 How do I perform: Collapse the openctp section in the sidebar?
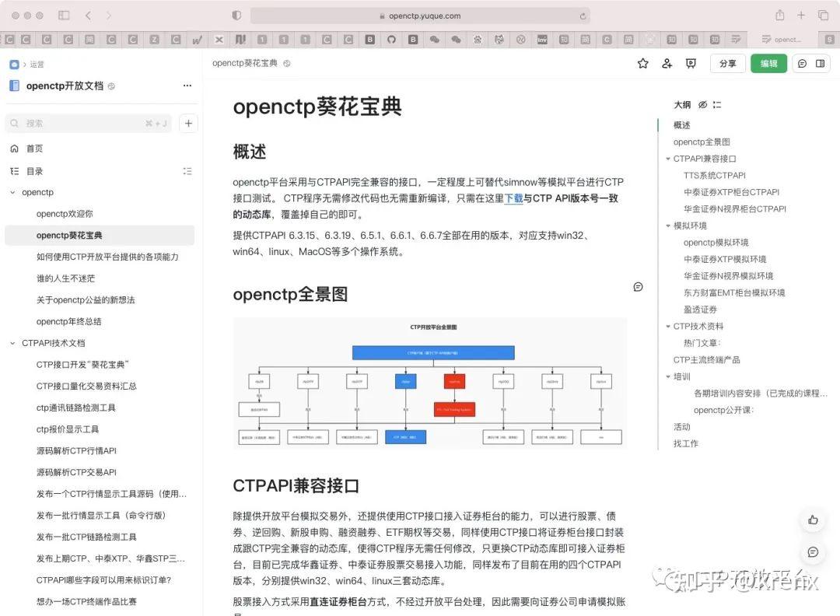12,192
